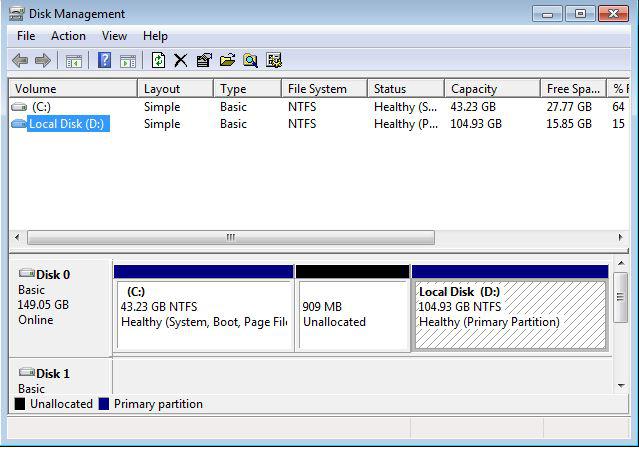This screenshot has height=449, width=639.
Task: Click the Forward arrow toolbar icon
Action: tap(42, 61)
